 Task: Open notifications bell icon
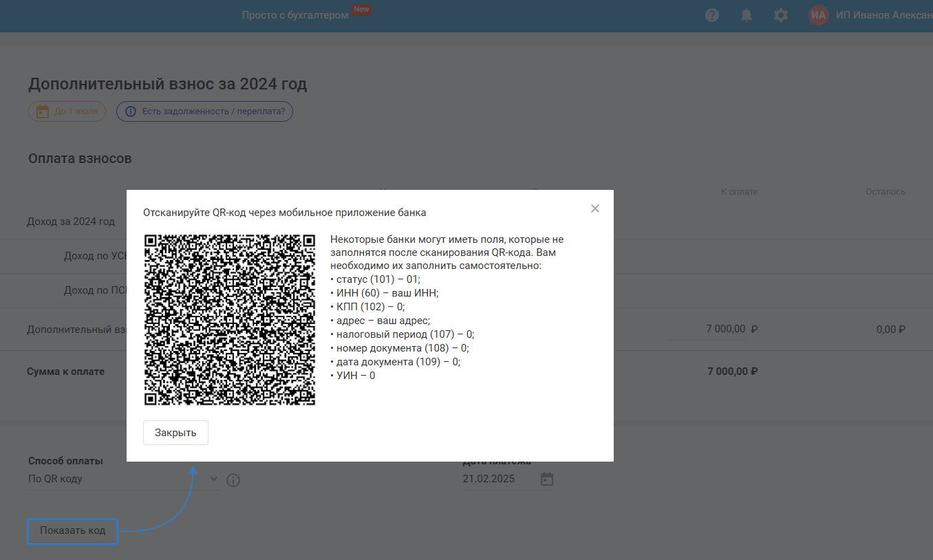(x=747, y=15)
